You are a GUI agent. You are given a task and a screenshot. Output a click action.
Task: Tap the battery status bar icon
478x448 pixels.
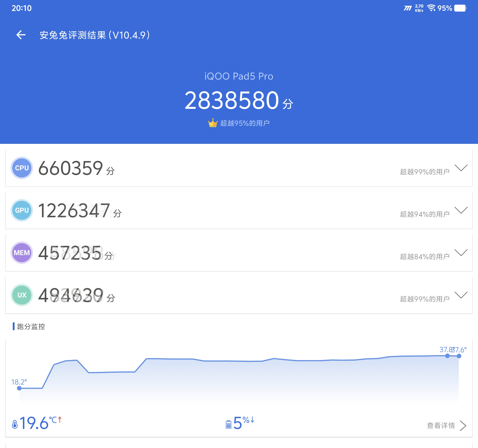(460, 8)
